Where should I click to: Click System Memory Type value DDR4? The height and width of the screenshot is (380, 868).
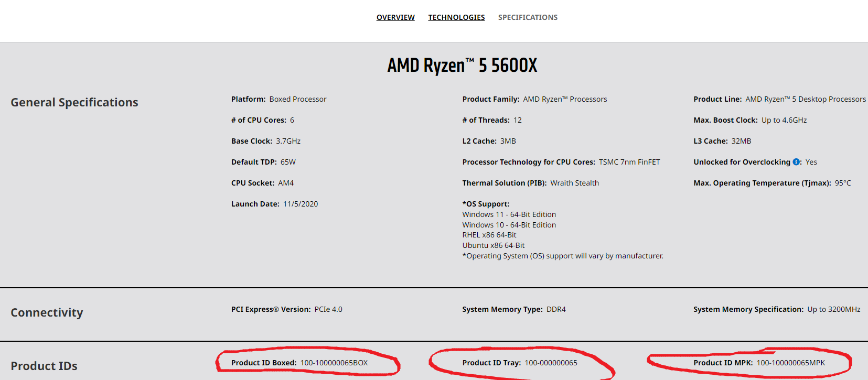(556, 309)
